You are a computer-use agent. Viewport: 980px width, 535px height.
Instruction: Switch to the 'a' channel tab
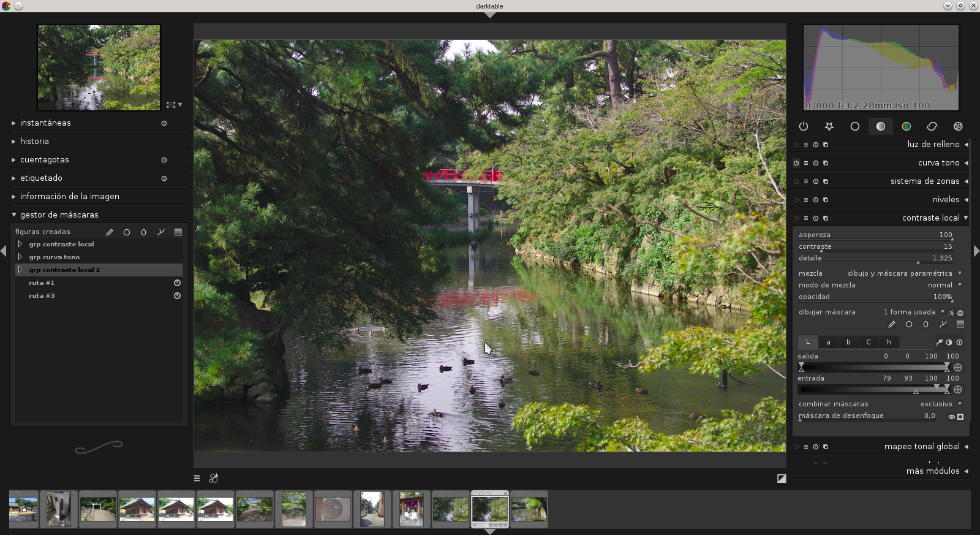point(828,342)
